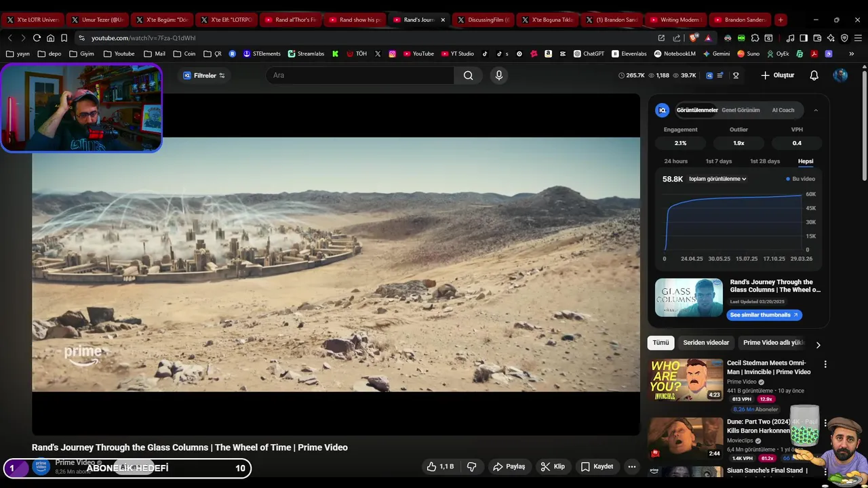Open new browser tab with plus button
Viewport: 868px width, 488px height.
tap(781, 20)
